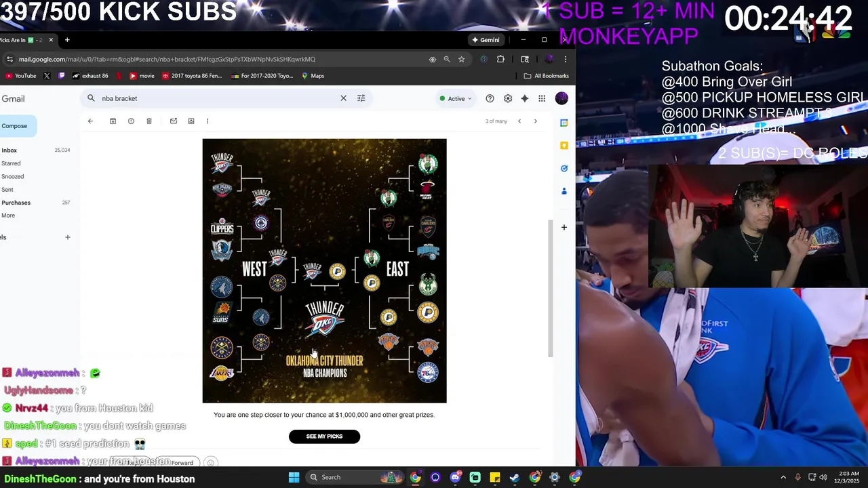Open Chrome three-dot menu

click(x=565, y=59)
